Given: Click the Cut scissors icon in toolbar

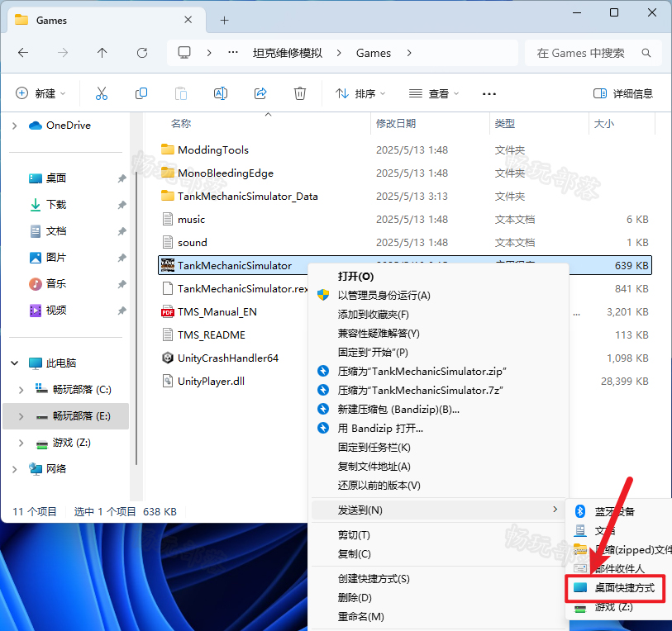Looking at the screenshot, I should (102, 93).
